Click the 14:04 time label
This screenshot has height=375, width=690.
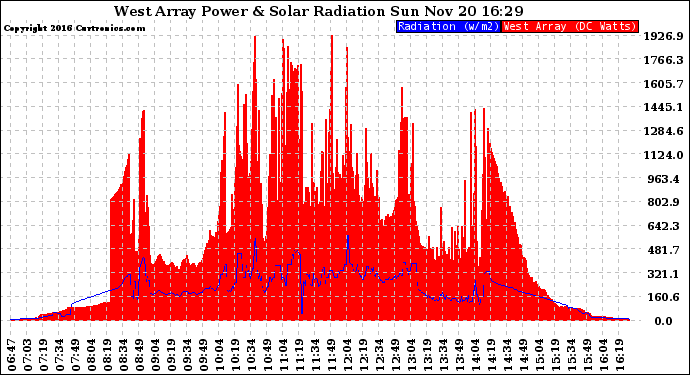[475, 355]
